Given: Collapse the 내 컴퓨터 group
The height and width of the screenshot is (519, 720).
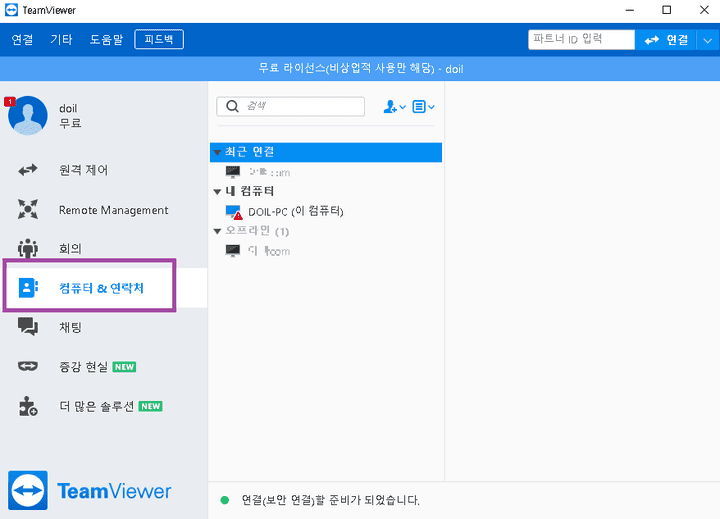Looking at the screenshot, I should pos(218,192).
